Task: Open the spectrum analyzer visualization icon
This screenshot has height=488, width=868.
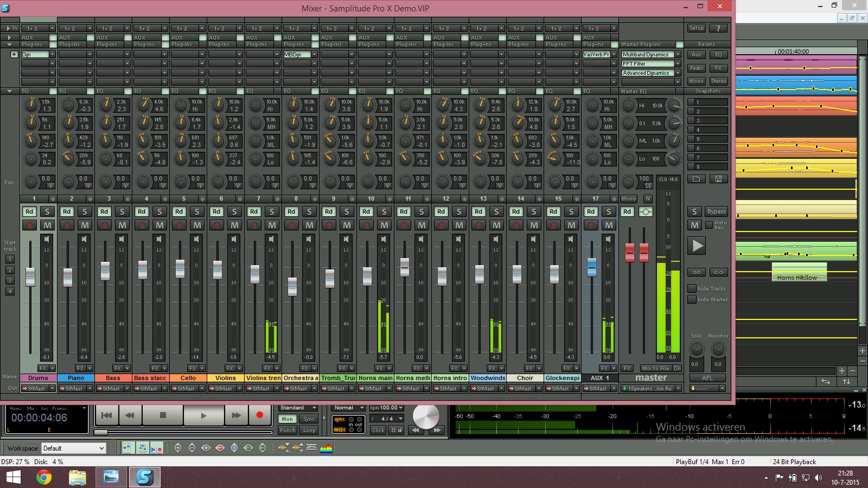Action: [x=326, y=448]
